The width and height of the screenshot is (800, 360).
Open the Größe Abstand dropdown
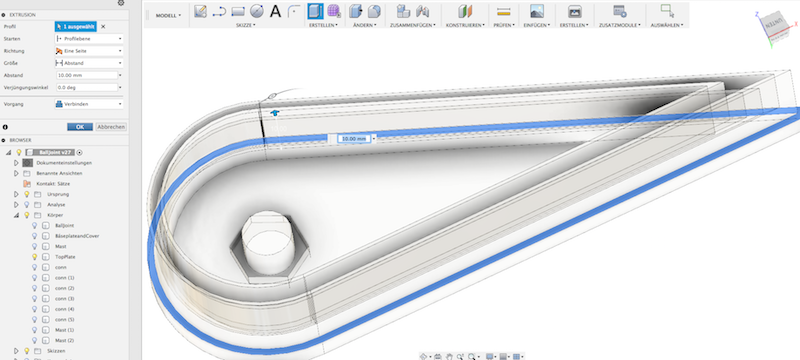89,63
